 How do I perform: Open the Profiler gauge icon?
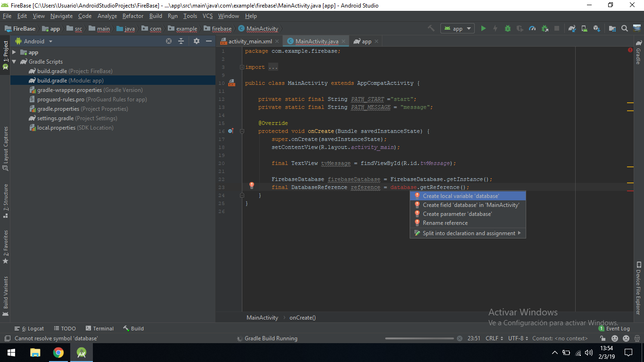pyautogui.click(x=532, y=28)
